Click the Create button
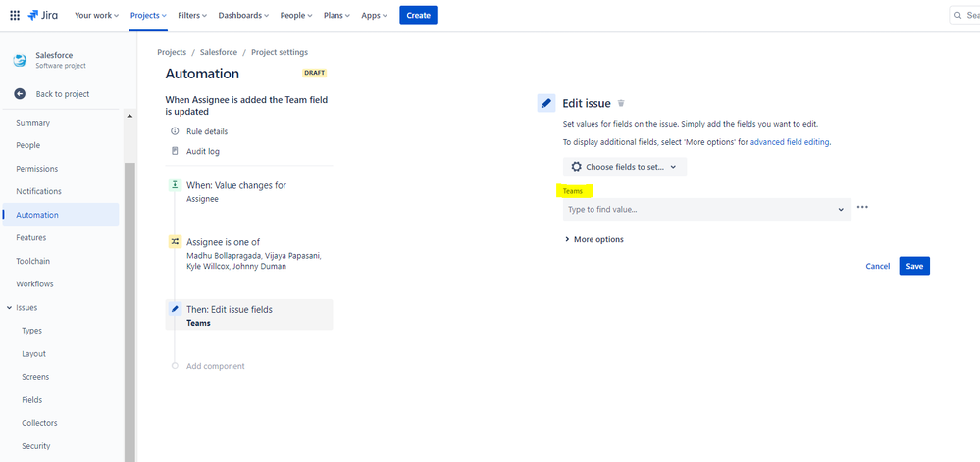 coord(418,15)
